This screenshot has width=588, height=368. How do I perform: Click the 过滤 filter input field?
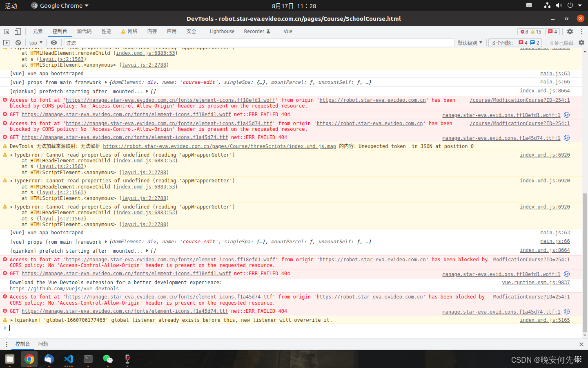click(259, 43)
